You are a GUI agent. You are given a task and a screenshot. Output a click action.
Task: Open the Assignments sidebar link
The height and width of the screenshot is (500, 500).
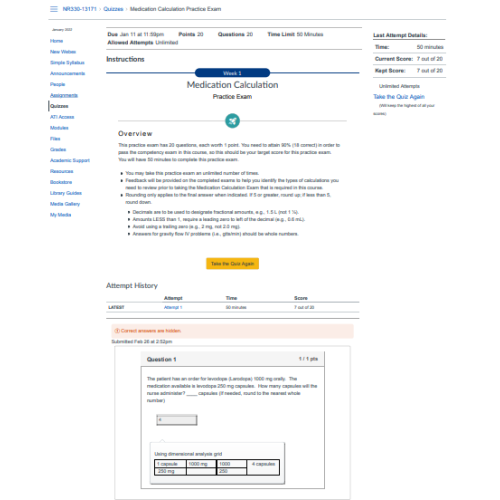[x=64, y=95]
